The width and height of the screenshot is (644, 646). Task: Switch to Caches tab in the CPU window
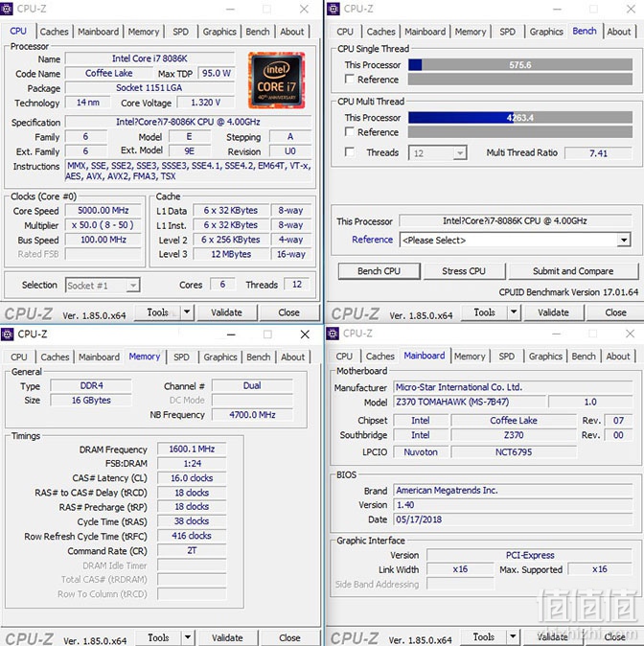[54, 32]
